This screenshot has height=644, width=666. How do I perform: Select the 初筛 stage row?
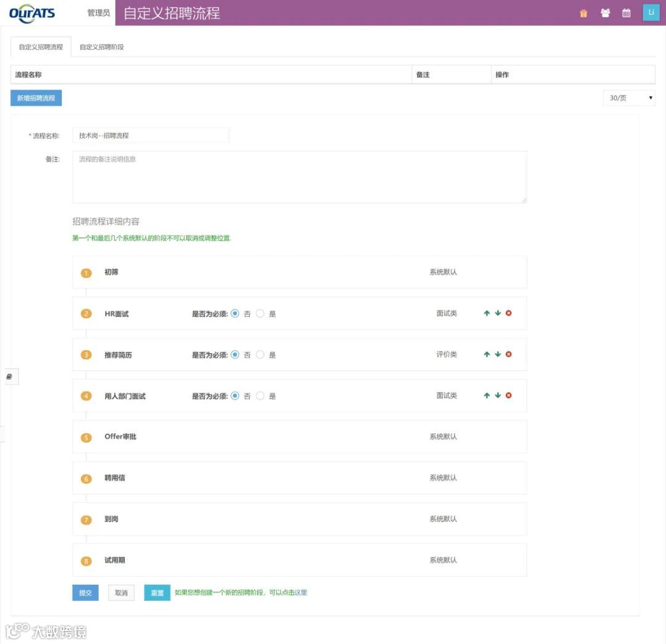click(300, 272)
